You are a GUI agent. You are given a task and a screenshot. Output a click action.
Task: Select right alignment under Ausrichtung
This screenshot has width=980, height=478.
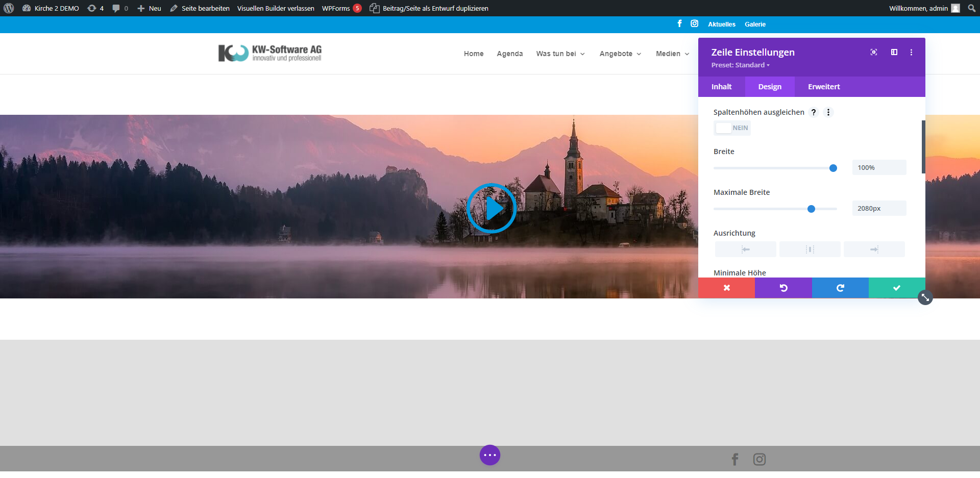pos(874,249)
